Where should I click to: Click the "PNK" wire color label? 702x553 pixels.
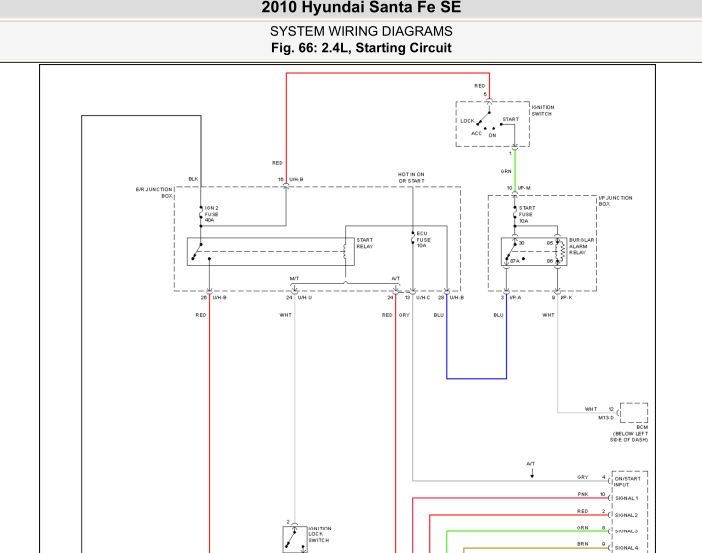(x=583, y=494)
